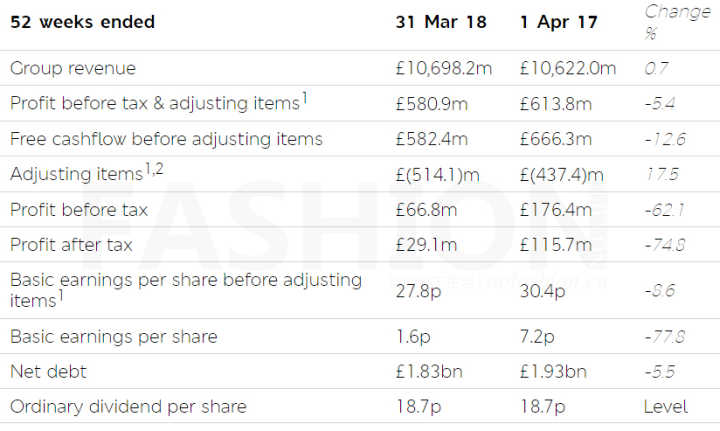Click the "Basic earnings per share" label
720x431 pixels.
(114, 336)
